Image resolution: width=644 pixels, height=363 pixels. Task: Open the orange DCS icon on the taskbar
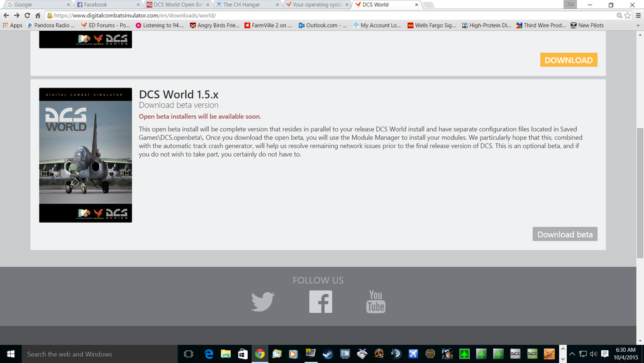549,354
